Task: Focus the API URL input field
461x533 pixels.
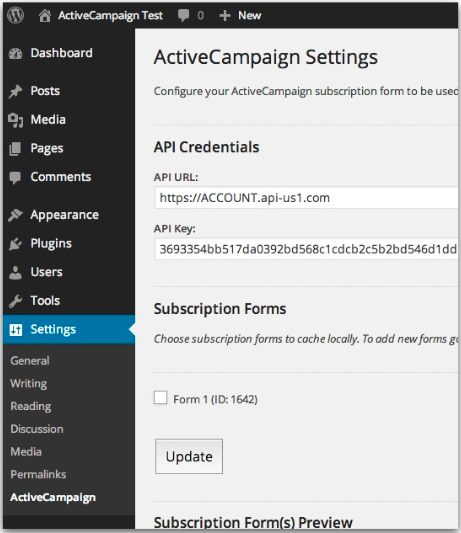Action: pyautogui.click(x=306, y=197)
